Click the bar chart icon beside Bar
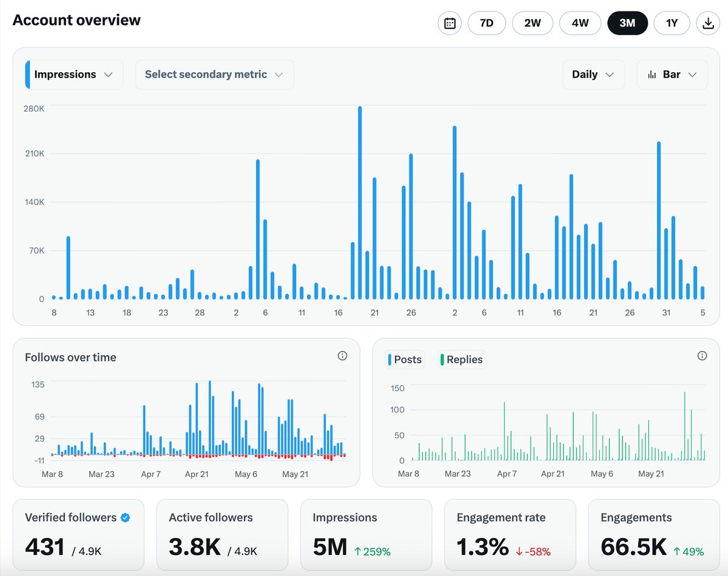 (x=652, y=75)
